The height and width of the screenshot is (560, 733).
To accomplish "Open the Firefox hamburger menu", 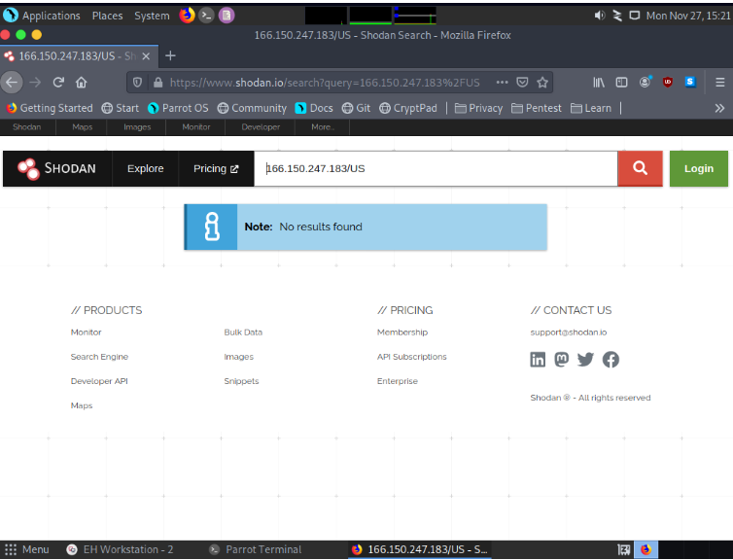I will (x=719, y=83).
